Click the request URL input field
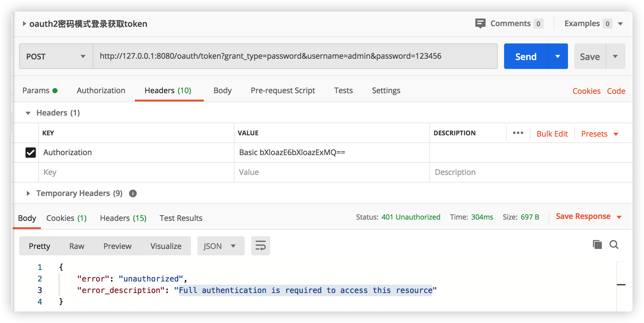Screen dimensions: 644x323 (x=295, y=56)
